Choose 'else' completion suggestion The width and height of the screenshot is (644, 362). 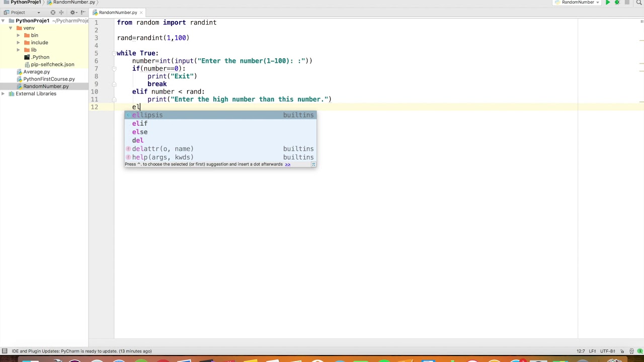[220, 132]
